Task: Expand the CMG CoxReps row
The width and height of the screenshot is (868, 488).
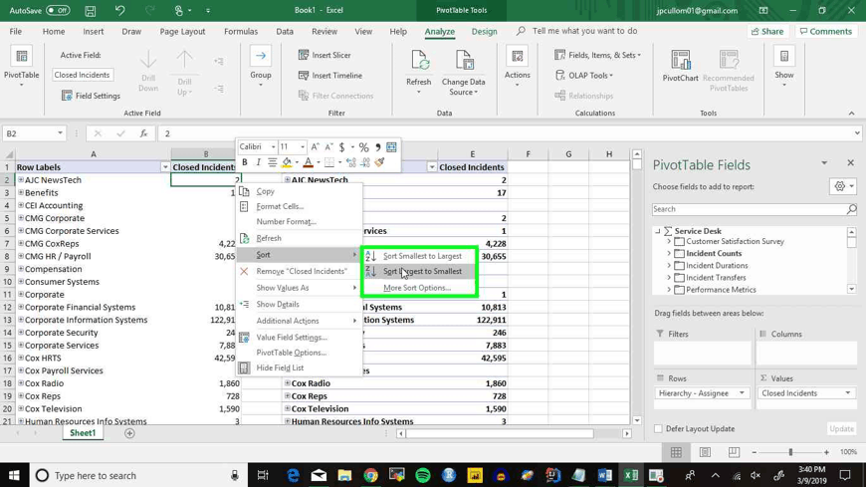Action: (x=21, y=243)
